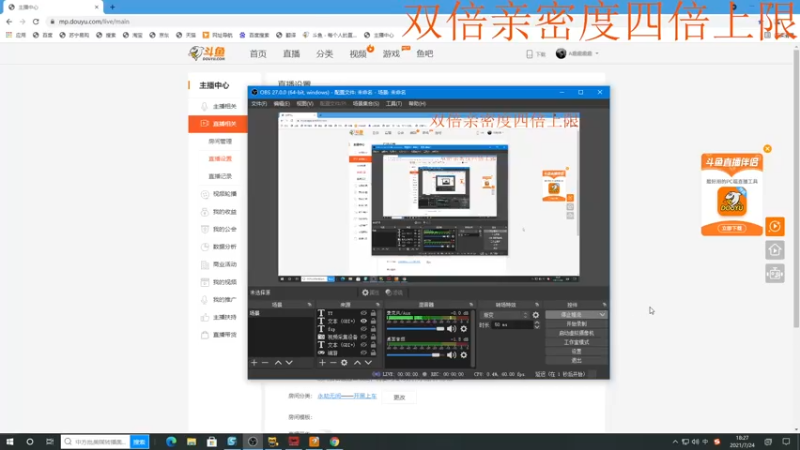Expand the 停止推流 button dropdown arrow
Image resolution: width=800 pixels, height=450 pixels.
(x=602, y=315)
